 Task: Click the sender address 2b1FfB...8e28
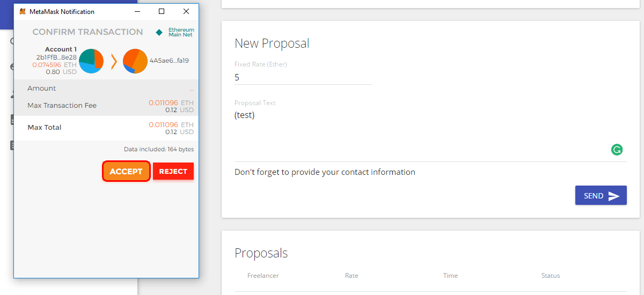pyautogui.click(x=56, y=57)
